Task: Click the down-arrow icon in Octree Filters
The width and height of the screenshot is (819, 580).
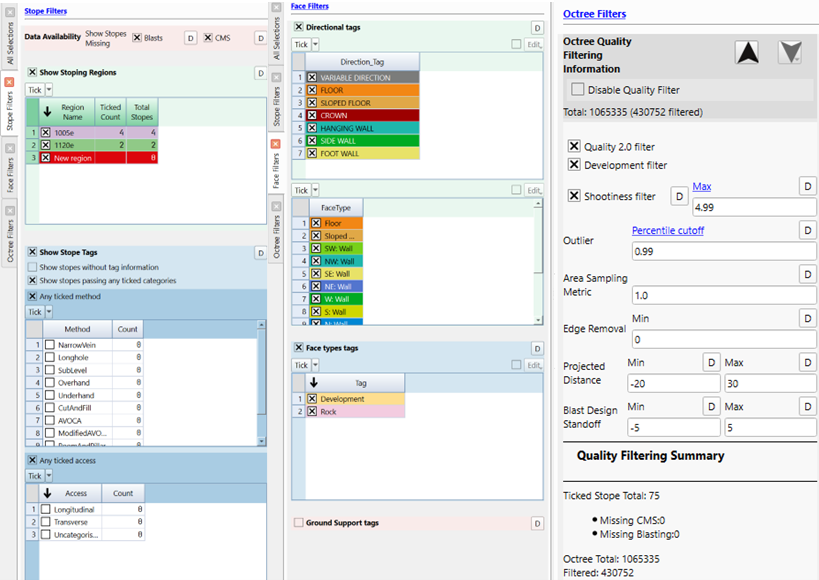Action: pyautogui.click(x=789, y=51)
